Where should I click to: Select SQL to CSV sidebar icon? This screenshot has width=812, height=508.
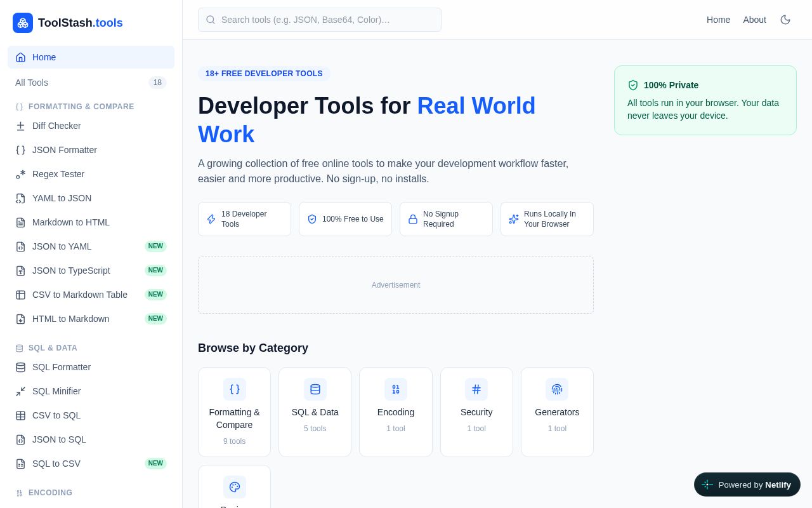click(x=20, y=464)
